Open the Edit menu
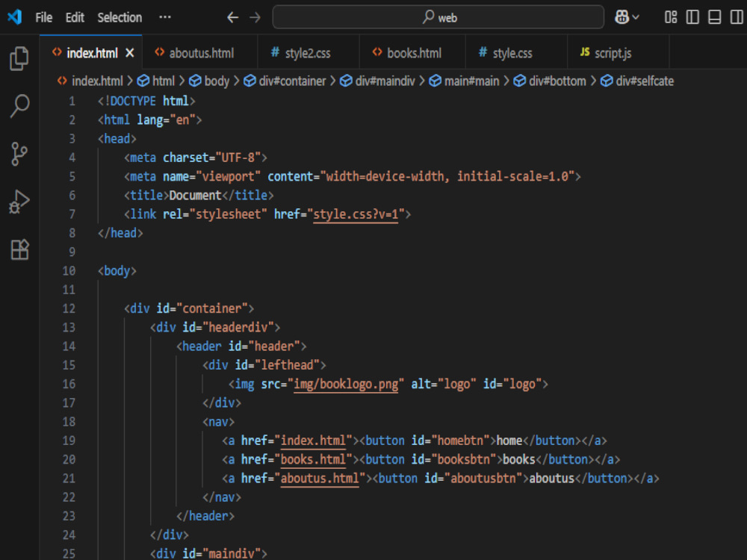The image size is (747, 560). click(75, 18)
